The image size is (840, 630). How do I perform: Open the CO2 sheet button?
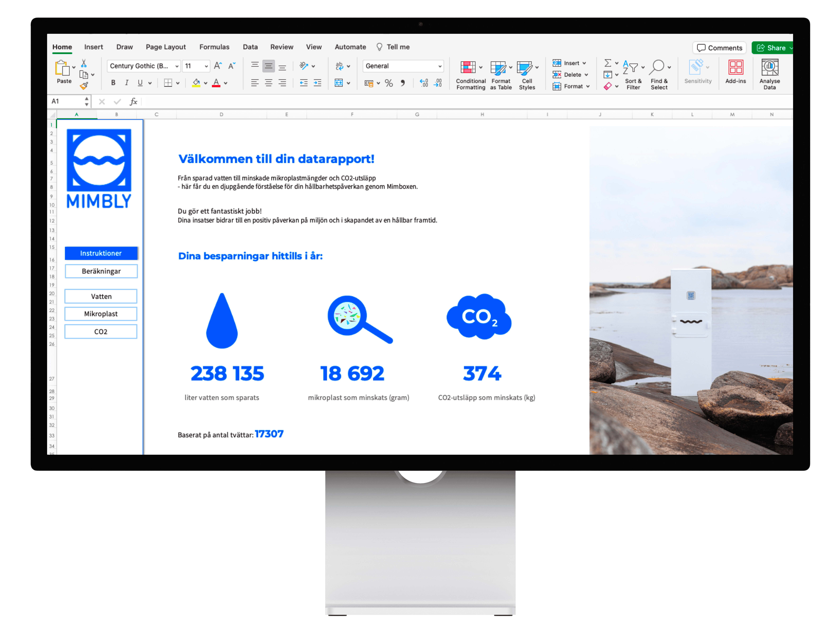(101, 332)
